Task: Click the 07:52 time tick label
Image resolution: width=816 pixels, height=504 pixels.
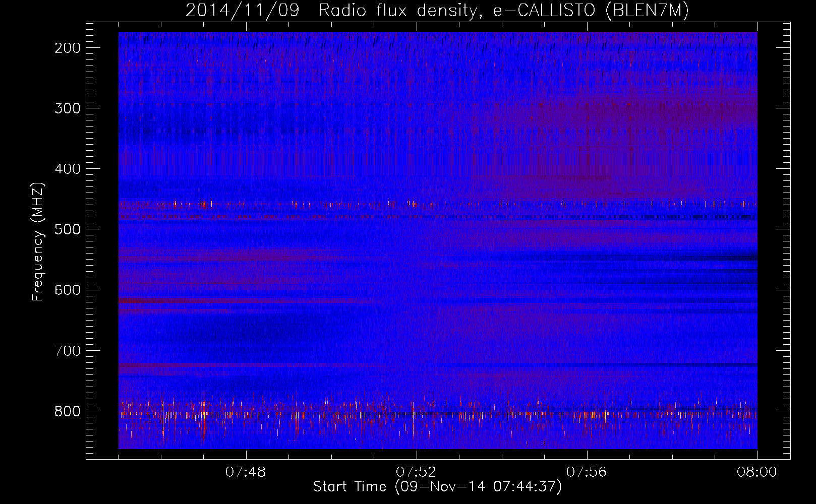Action: pos(416,472)
